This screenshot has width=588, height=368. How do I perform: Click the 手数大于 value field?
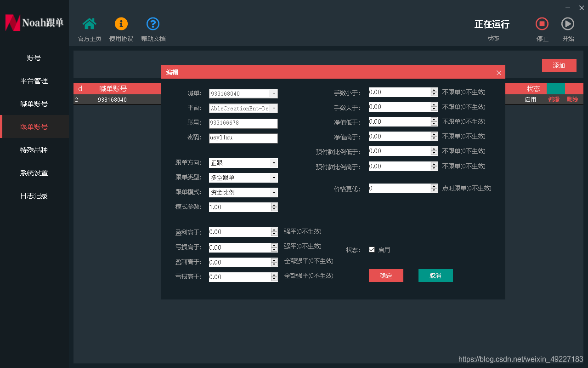[x=403, y=107]
